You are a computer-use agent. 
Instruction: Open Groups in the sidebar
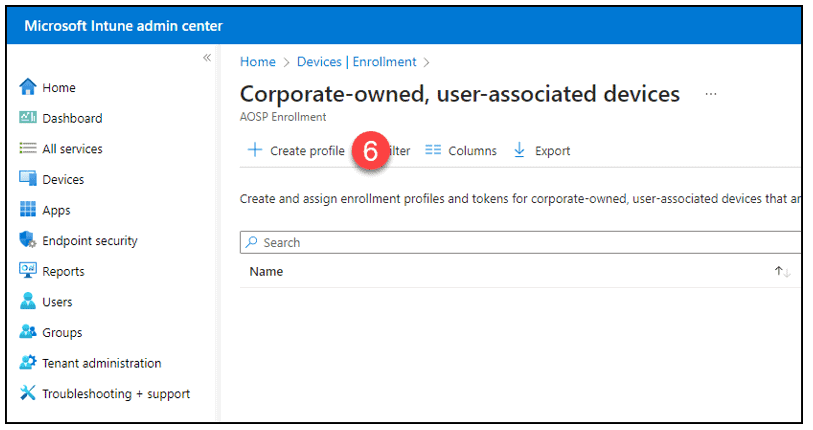coord(62,333)
